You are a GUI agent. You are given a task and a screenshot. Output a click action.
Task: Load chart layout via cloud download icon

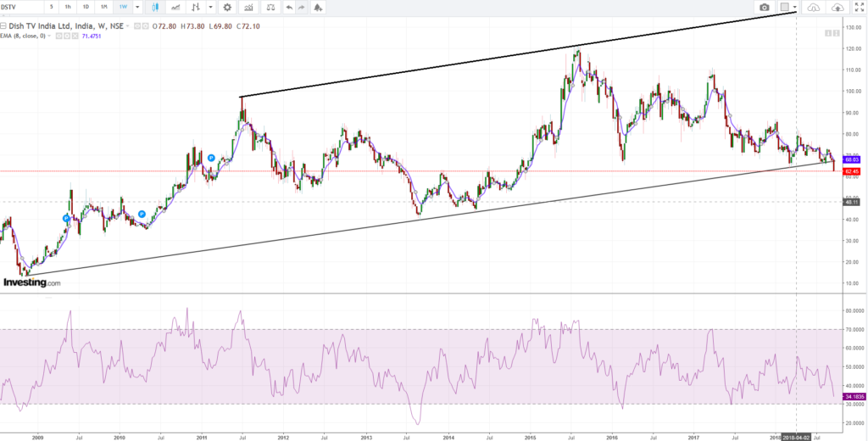click(813, 8)
